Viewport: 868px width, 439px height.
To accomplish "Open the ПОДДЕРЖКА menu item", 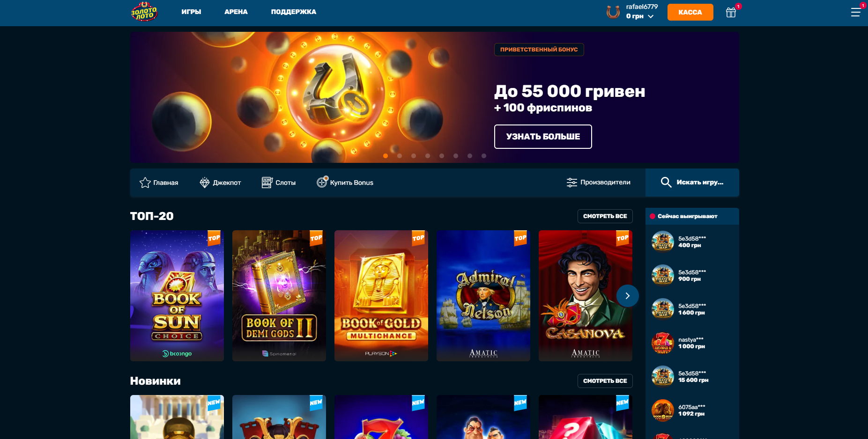I will coord(294,12).
